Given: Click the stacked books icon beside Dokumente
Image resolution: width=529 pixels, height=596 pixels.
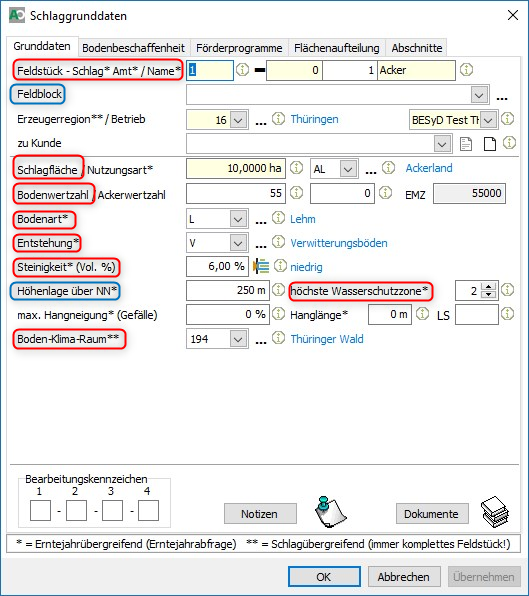Looking at the screenshot, I should (495, 512).
